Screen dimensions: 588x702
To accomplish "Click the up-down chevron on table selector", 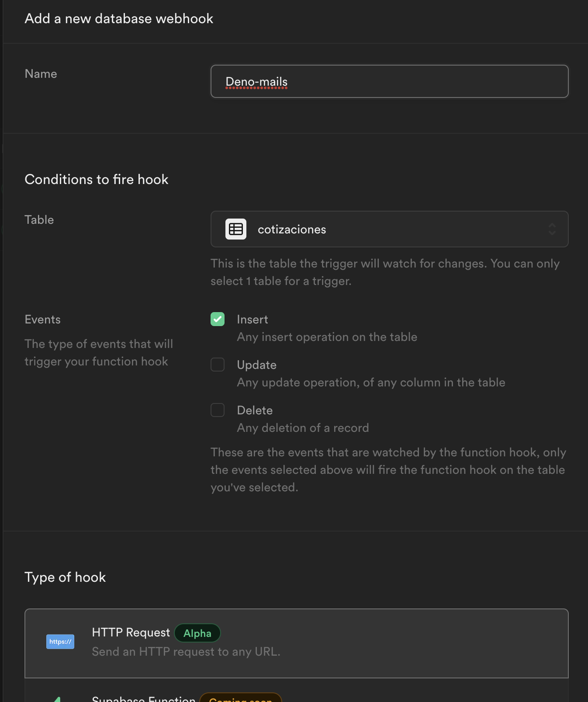I will tap(552, 229).
